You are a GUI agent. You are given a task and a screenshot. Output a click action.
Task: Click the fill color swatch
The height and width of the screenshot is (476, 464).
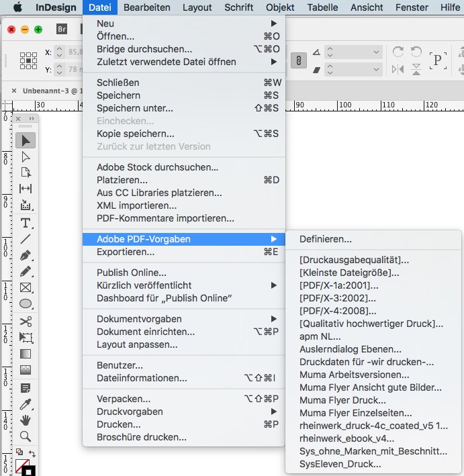tap(21, 465)
